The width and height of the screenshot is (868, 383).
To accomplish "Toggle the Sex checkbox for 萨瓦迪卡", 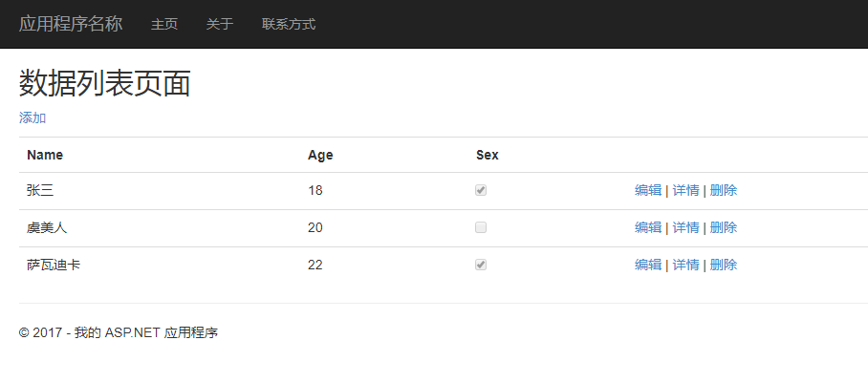I will click(x=481, y=265).
